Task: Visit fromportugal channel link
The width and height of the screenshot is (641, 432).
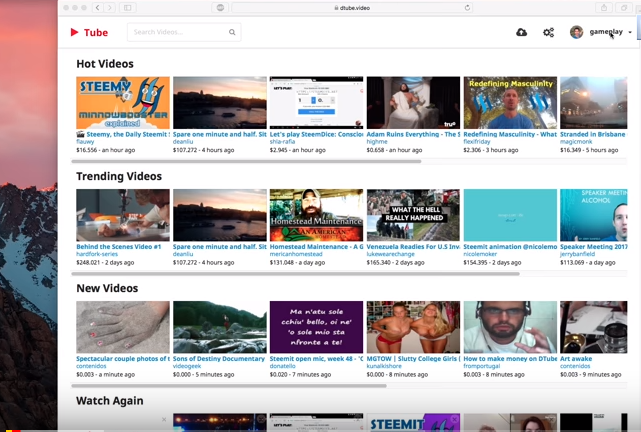Action: 482,366
